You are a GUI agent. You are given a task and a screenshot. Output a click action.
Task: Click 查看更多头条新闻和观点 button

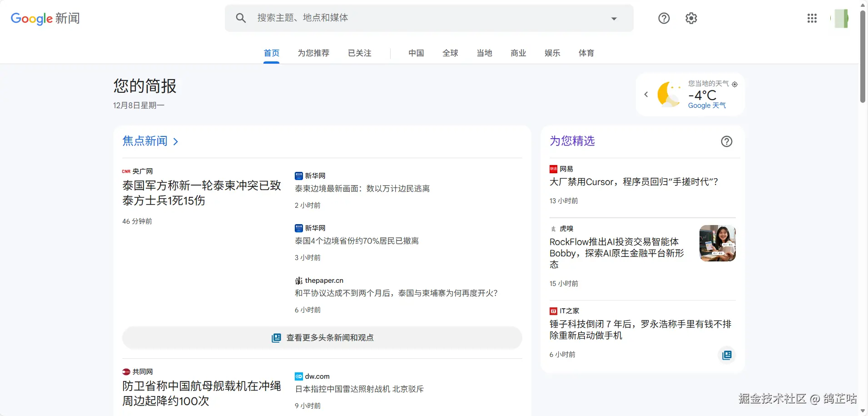[x=322, y=338]
